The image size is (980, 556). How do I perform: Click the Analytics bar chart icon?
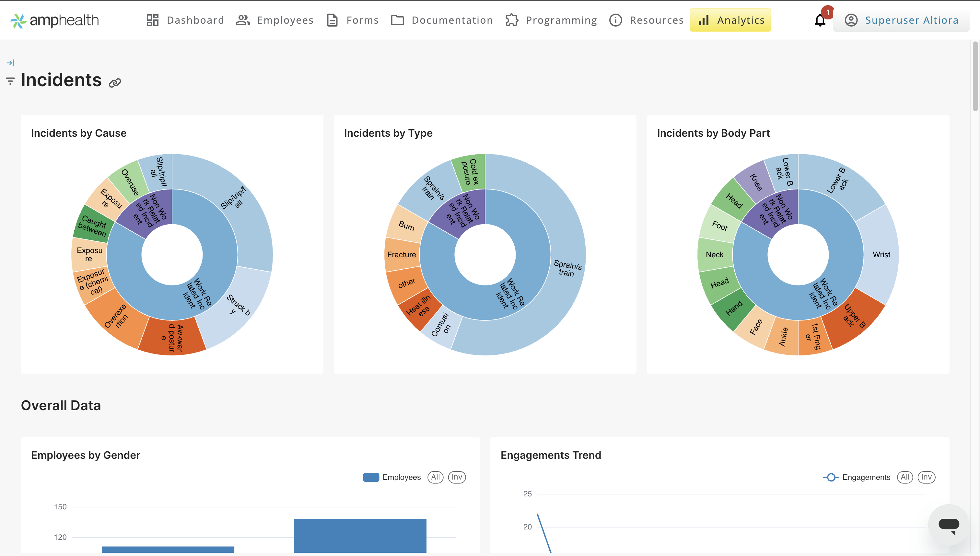[x=704, y=20]
